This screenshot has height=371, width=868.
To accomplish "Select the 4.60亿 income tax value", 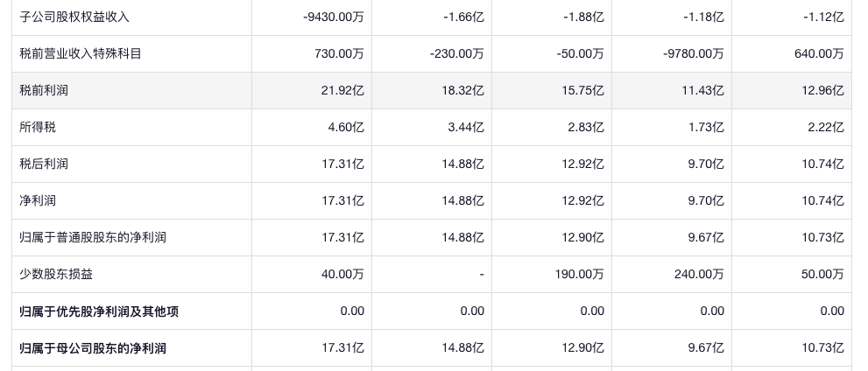I will coord(345,127).
